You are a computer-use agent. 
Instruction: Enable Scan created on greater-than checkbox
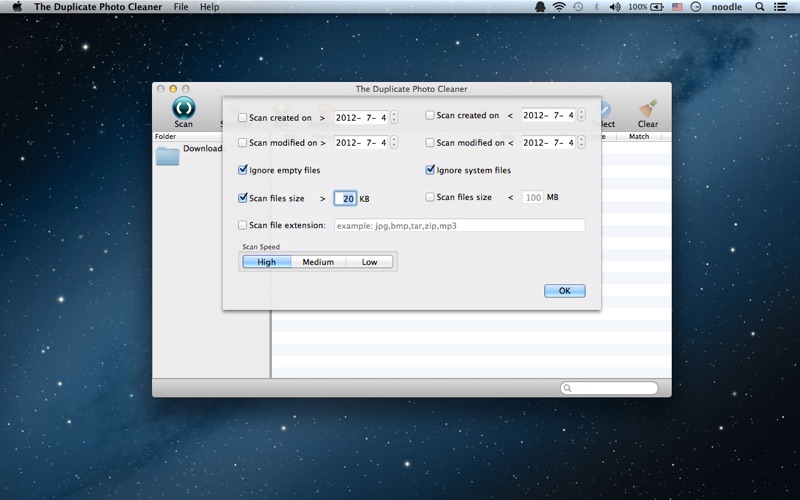243,117
